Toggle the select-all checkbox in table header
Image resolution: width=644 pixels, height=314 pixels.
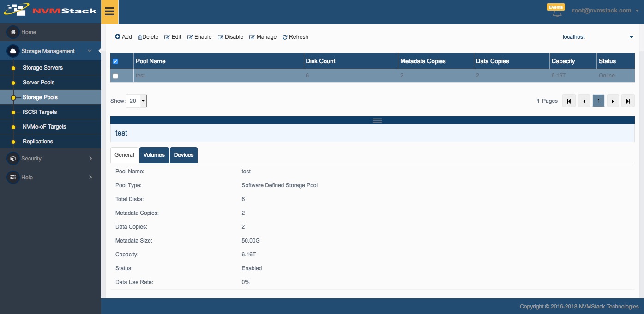click(x=115, y=60)
